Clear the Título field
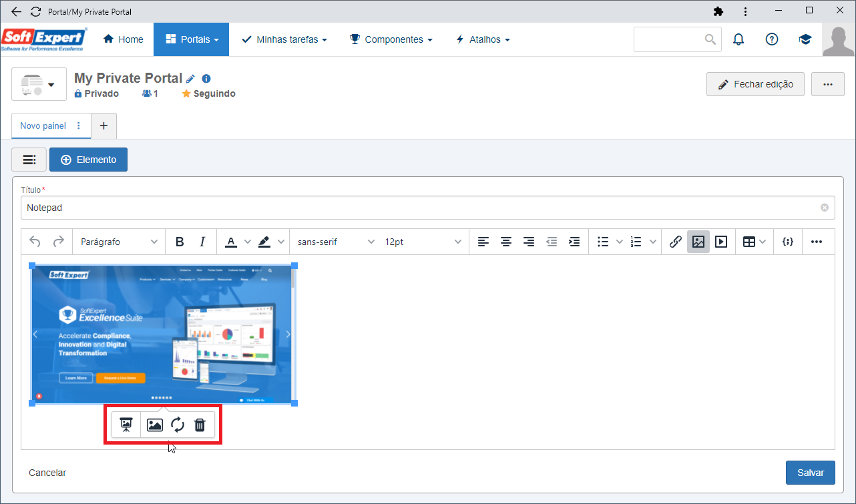856x504 pixels. 824,208
